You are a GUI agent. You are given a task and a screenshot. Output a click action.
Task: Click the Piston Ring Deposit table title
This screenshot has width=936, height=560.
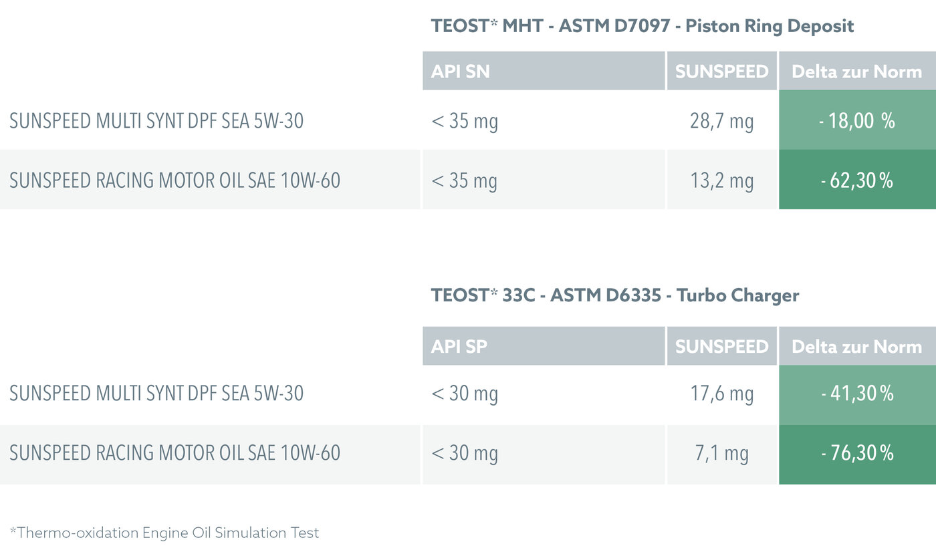[x=642, y=27]
